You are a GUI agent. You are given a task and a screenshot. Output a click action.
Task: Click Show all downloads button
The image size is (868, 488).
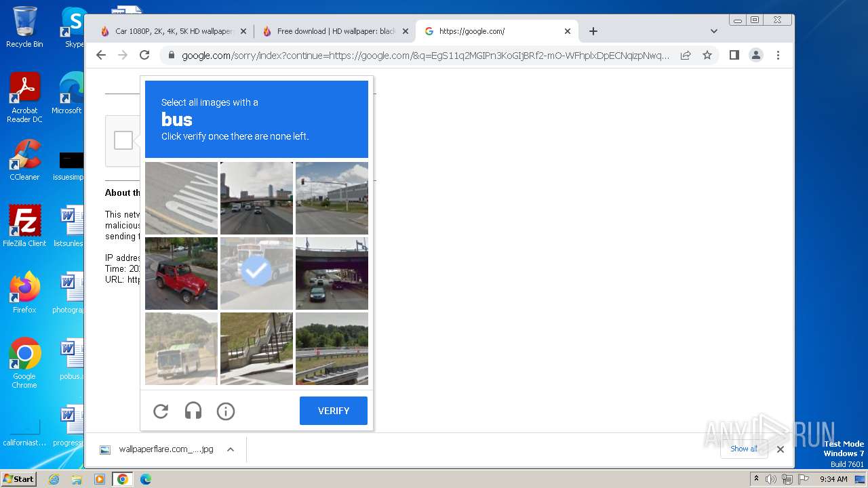point(744,449)
